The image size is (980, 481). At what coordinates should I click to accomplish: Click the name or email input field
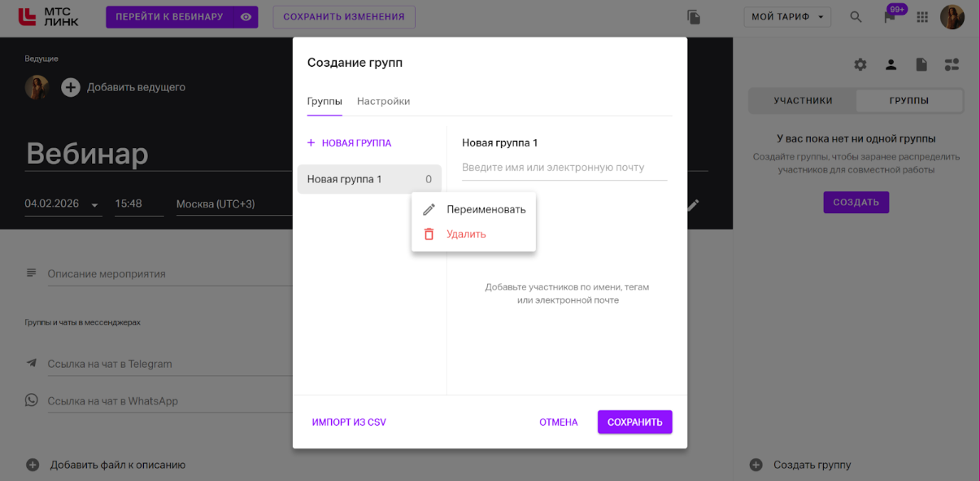pos(564,168)
